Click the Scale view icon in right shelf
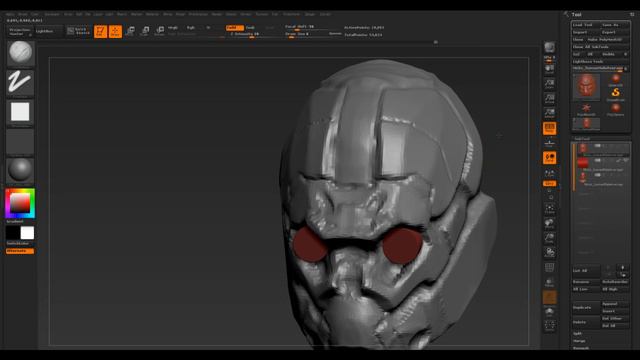640x360 pixels. pos(549,238)
